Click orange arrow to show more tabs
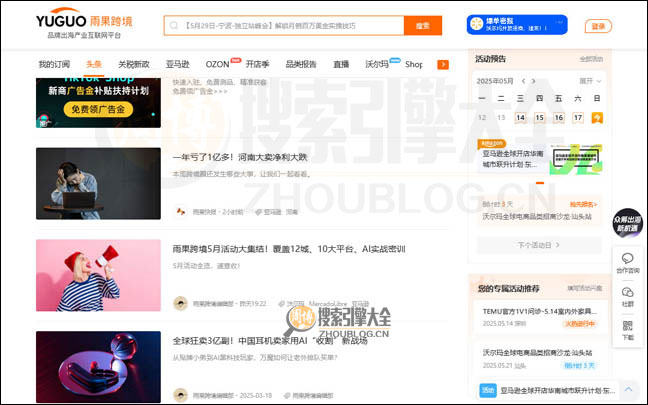Image resolution: width=648 pixels, height=405 pixels. [x=443, y=64]
